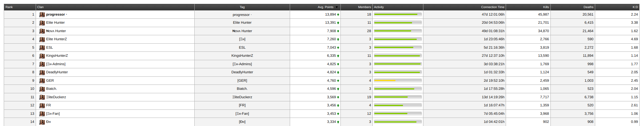Click the tag cell [ΞH-Fan]
Screen dimensions: 644x126
242,114
